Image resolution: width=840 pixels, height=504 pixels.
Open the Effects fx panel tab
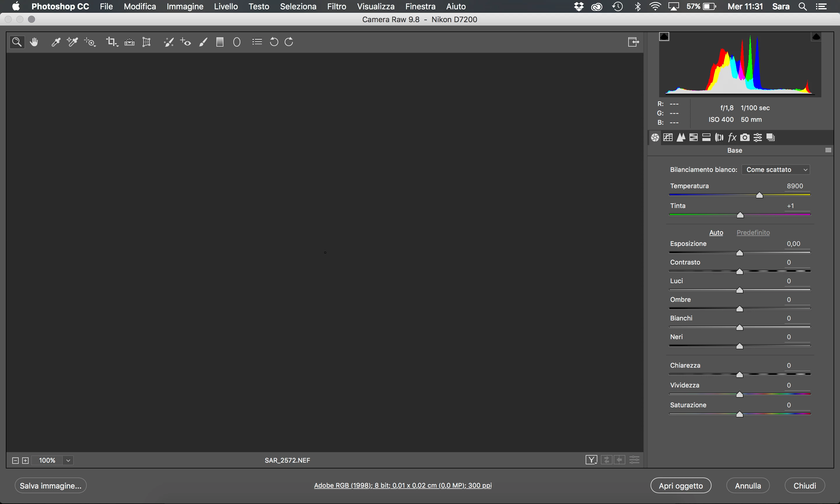tap(732, 138)
